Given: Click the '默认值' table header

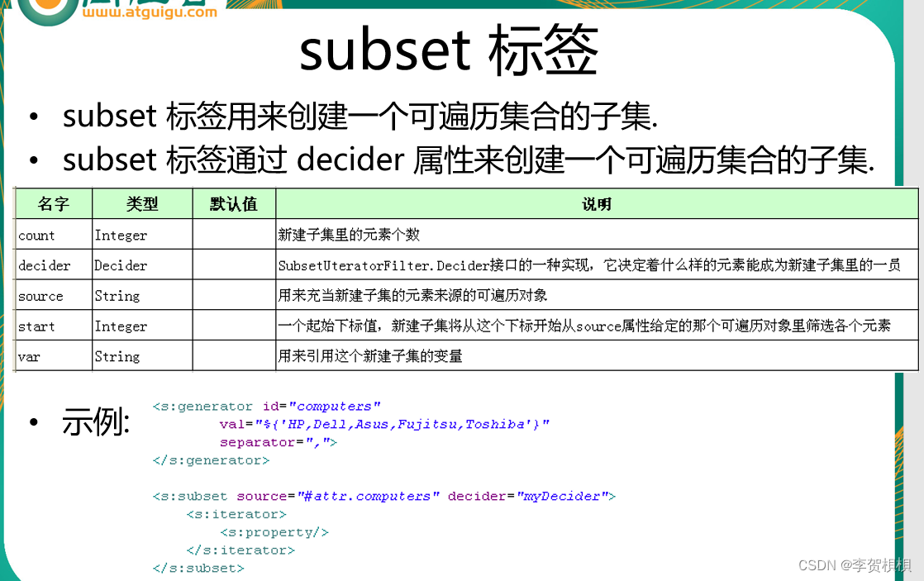Looking at the screenshot, I should click(x=234, y=204).
